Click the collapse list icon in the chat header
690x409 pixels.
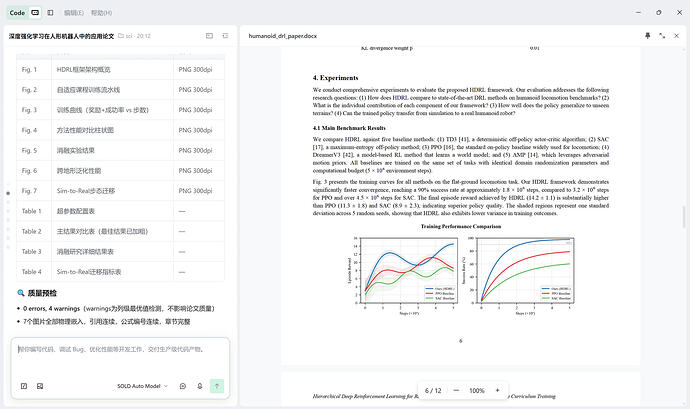click(225, 36)
